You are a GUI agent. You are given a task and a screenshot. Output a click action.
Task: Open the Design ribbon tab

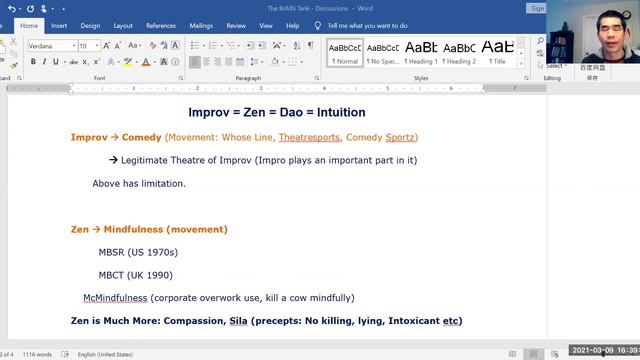point(90,26)
